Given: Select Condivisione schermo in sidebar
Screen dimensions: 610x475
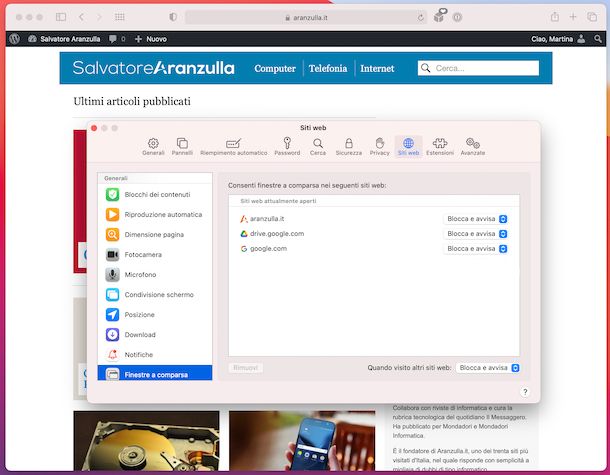Looking at the screenshot, I should 155,294.
